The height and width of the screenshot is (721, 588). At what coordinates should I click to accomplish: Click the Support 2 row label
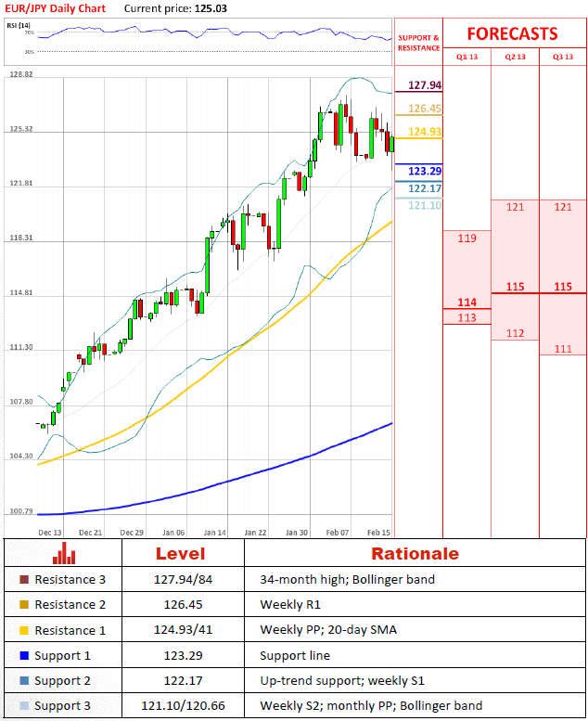(62, 680)
